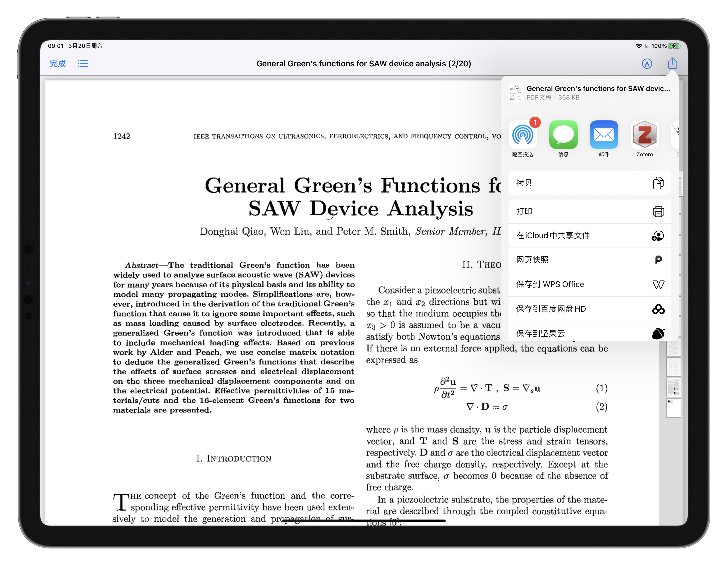Image resolution: width=728 pixels, height=566 pixels.
Task: Tap the PDF preview thumbnail in share sheet
Action: 515,92
